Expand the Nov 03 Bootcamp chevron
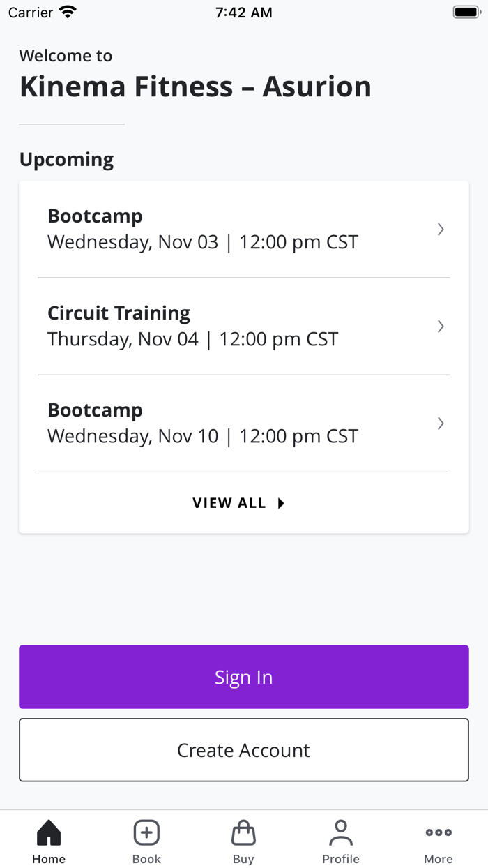488x868 pixels. click(x=441, y=230)
